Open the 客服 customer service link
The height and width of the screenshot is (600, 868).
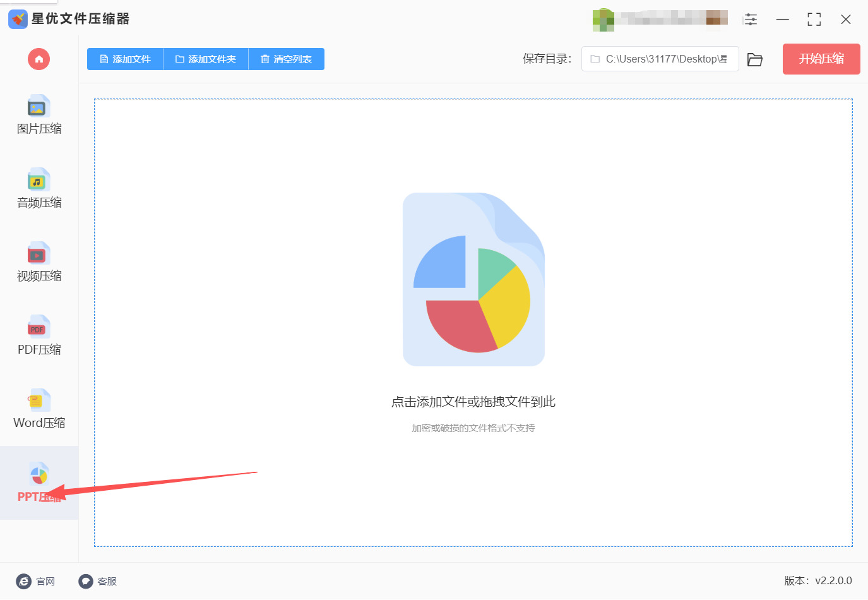click(98, 581)
